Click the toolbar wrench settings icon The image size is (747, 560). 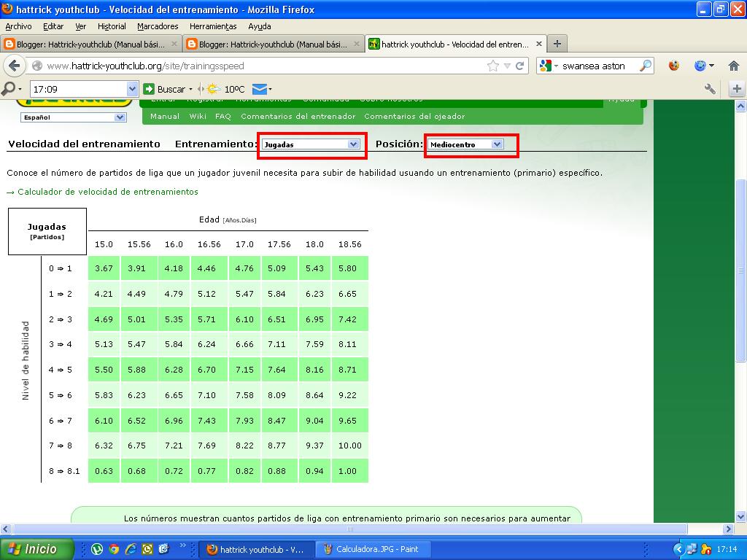coord(710,88)
